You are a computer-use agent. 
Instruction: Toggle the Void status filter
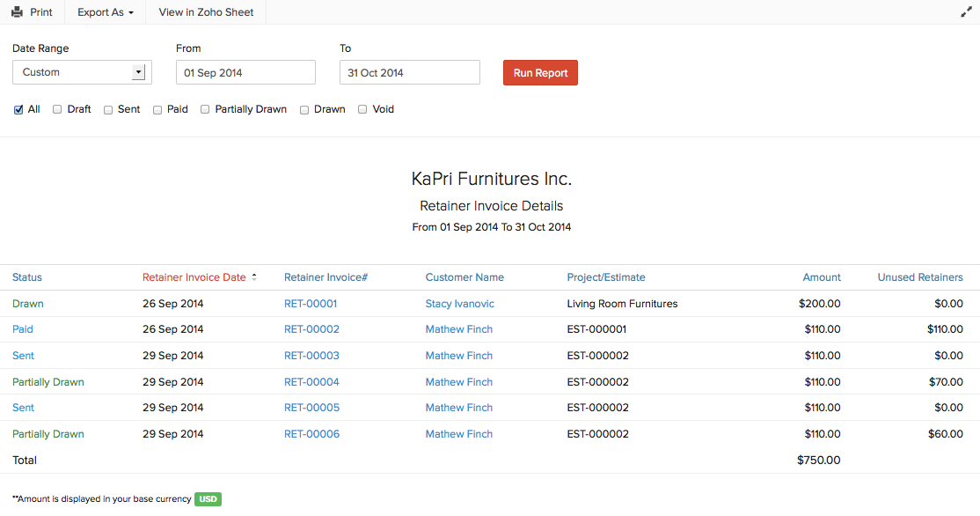tap(362, 109)
